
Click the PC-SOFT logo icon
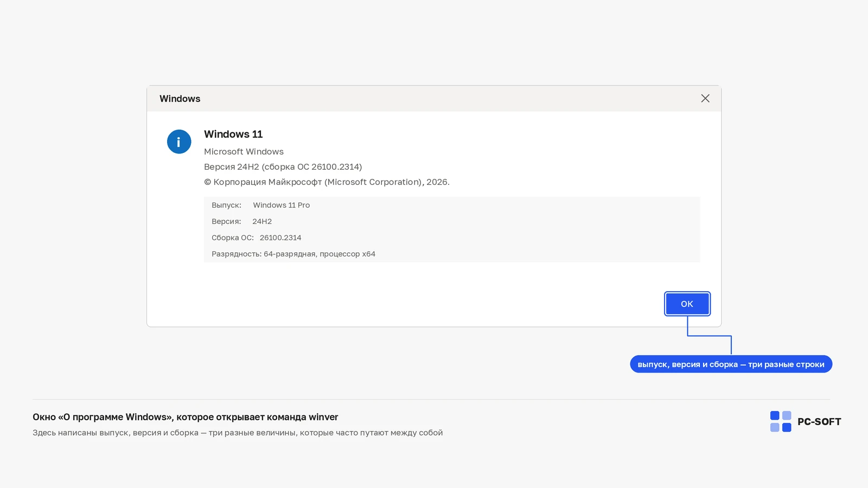tap(781, 421)
